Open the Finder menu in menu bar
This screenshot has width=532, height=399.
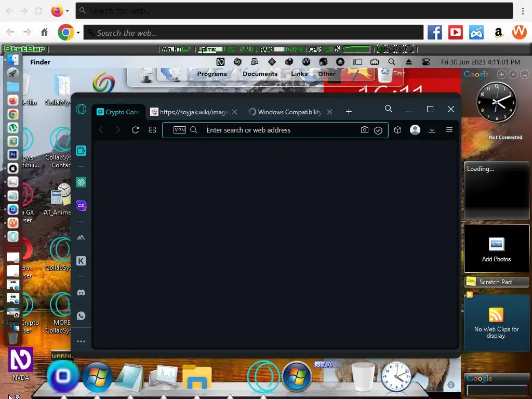pos(40,62)
